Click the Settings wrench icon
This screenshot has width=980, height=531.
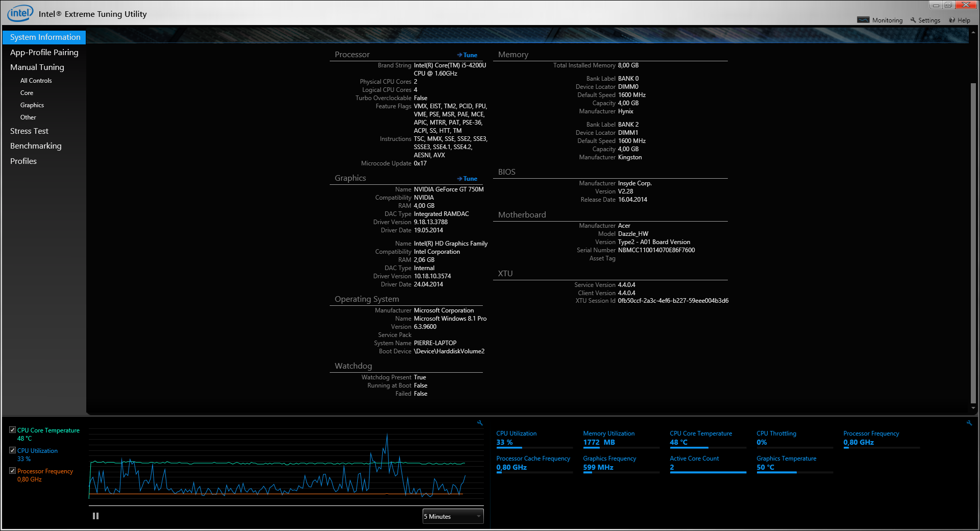coord(913,20)
